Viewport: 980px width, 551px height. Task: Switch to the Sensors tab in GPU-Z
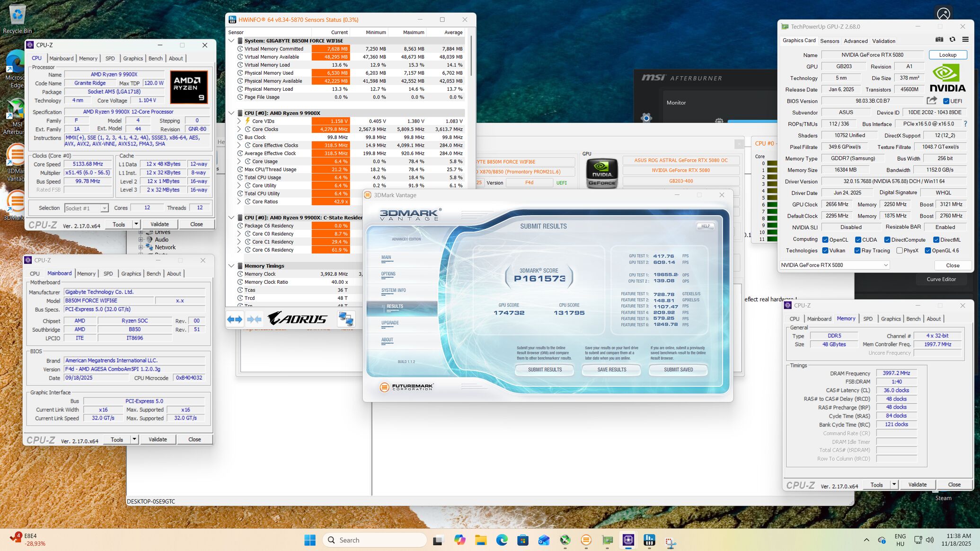click(x=830, y=41)
